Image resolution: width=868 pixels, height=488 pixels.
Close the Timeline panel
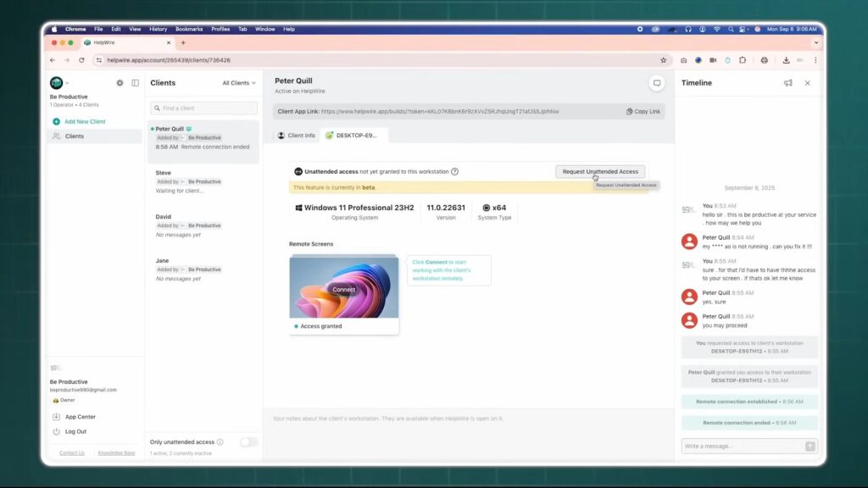click(x=808, y=83)
